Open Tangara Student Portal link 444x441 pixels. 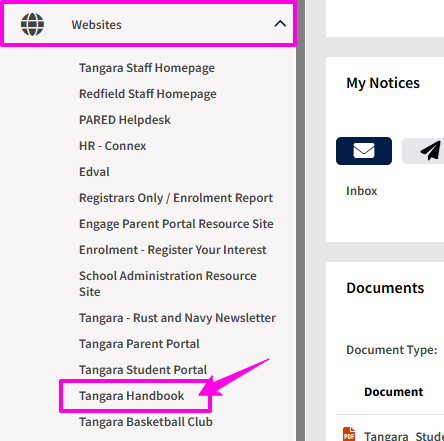click(143, 370)
